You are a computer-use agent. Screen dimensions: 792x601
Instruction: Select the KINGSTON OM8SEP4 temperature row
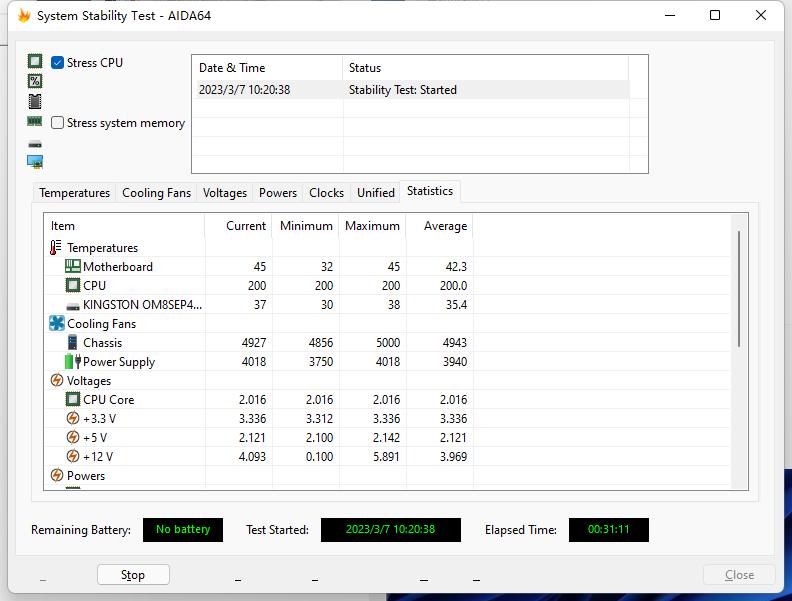(x=142, y=305)
